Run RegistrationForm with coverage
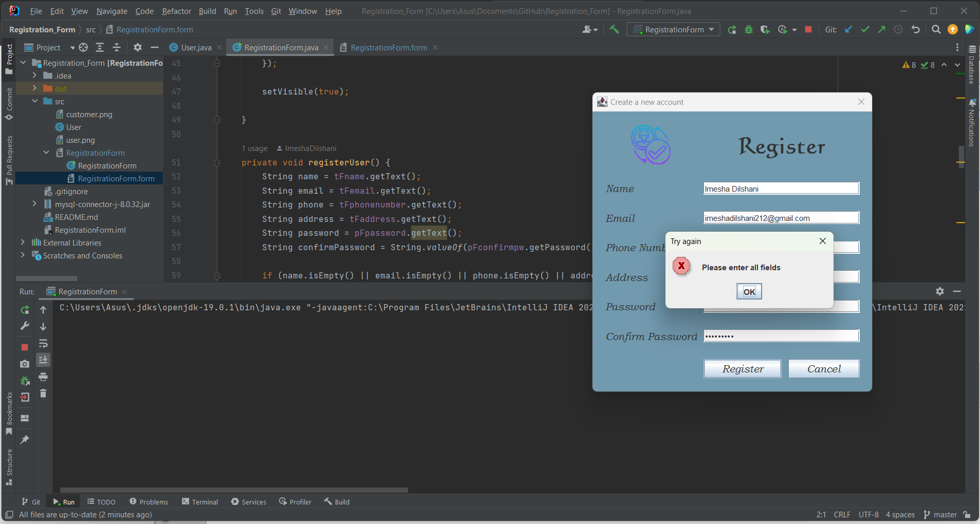This screenshot has height=524, width=980. [x=765, y=29]
